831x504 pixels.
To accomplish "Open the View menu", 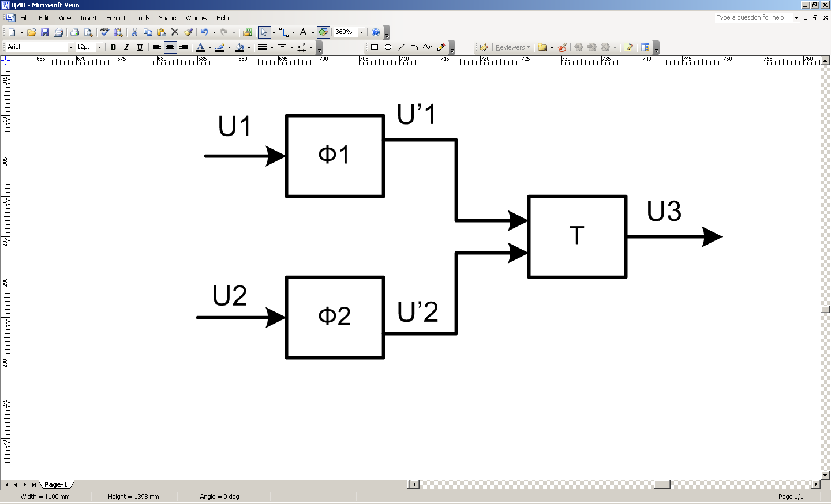I will click(x=65, y=18).
